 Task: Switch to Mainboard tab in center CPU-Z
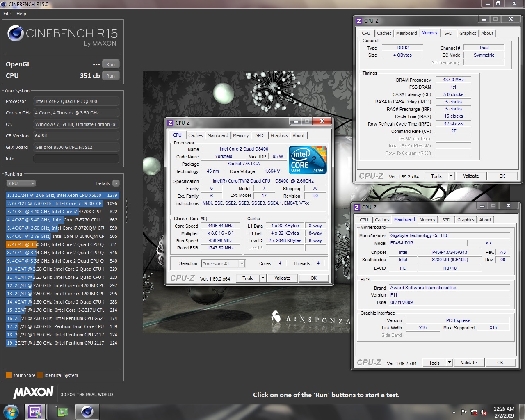tap(218, 135)
